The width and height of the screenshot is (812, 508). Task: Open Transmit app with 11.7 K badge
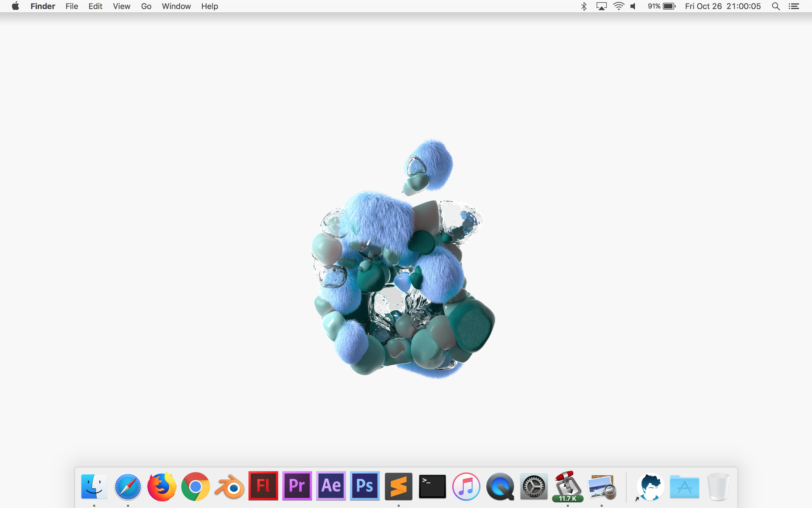[568, 486]
